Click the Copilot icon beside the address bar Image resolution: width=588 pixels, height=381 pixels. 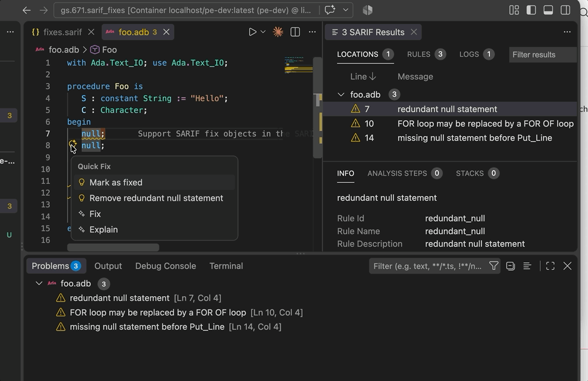[367, 10]
